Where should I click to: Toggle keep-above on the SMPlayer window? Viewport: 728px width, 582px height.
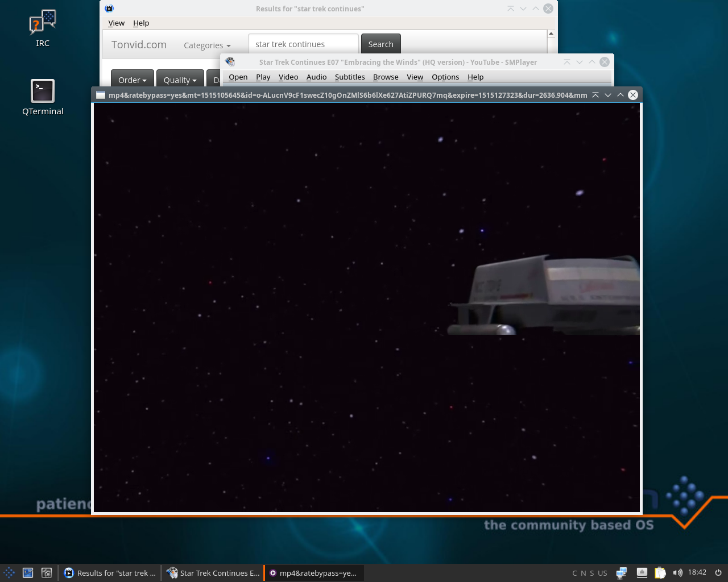pos(567,62)
